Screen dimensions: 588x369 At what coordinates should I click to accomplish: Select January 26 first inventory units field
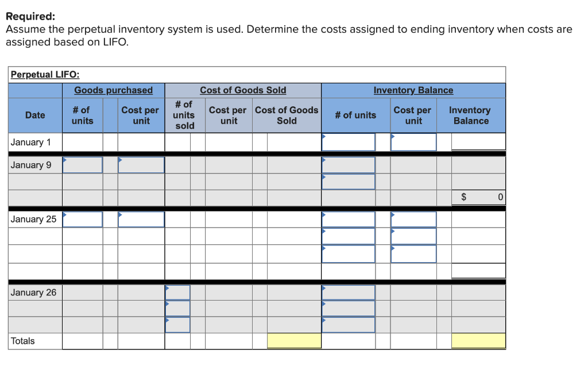tap(349, 293)
